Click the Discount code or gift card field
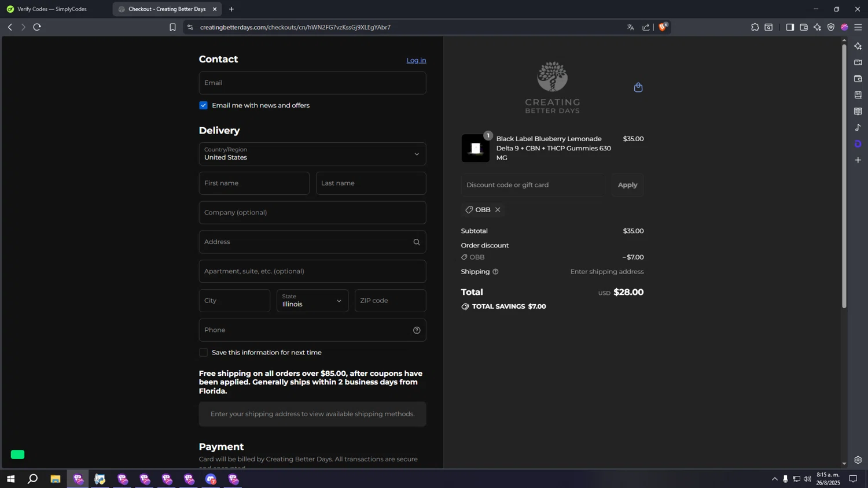The height and width of the screenshot is (488, 868). (533, 185)
